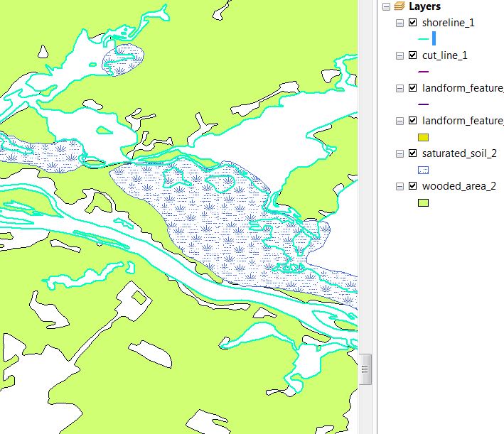Collapse the Layers root group
504x434 pixels.
[386, 6]
